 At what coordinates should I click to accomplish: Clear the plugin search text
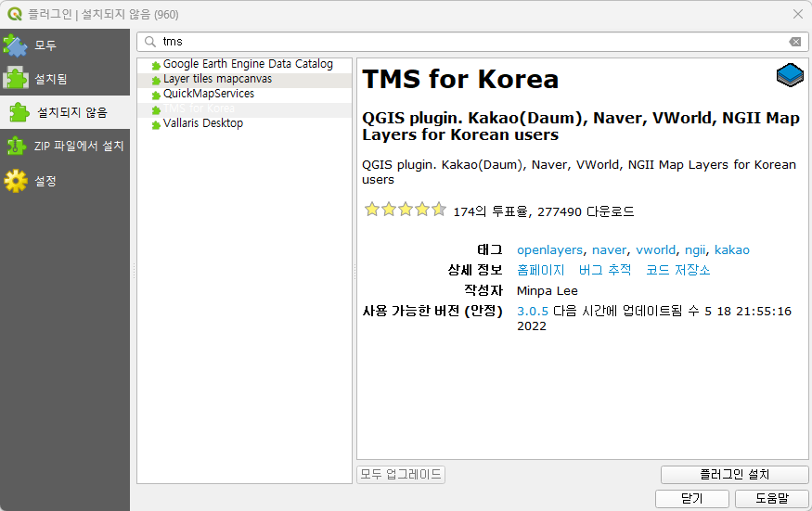(x=795, y=42)
